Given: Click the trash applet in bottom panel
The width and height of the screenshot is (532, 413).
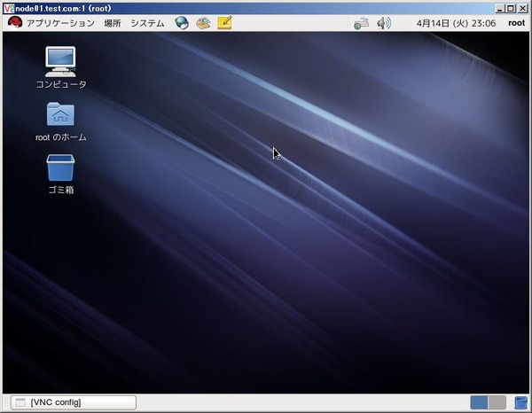Looking at the screenshot, I should [520, 403].
